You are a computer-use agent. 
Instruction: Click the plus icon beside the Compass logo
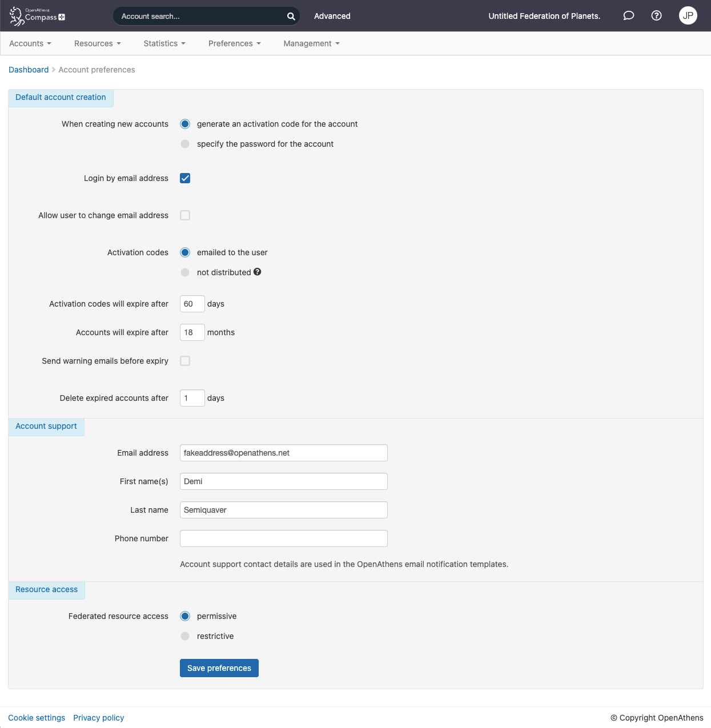(61, 18)
